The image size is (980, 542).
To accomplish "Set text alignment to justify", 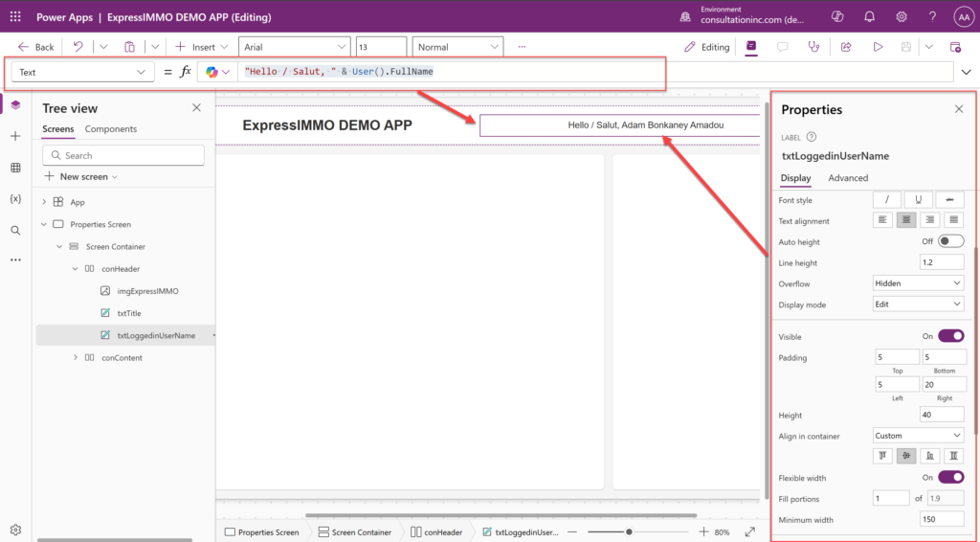I will click(954, 220).
